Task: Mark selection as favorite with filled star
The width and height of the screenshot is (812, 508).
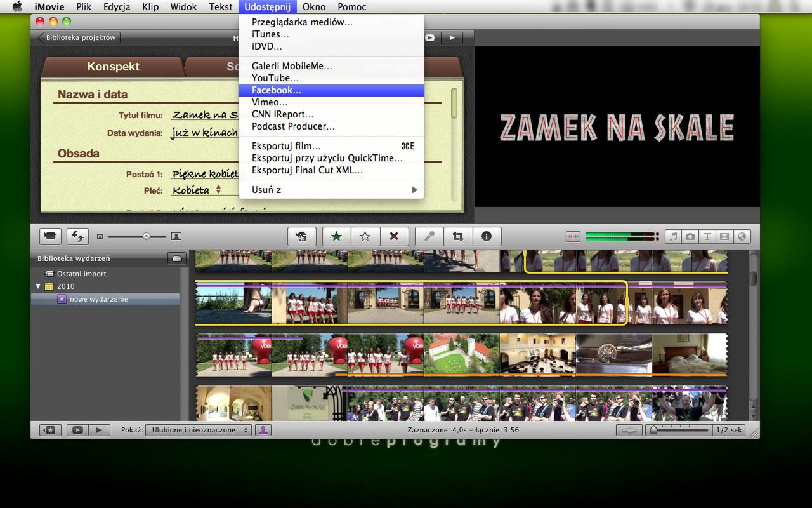Action: 336,236
